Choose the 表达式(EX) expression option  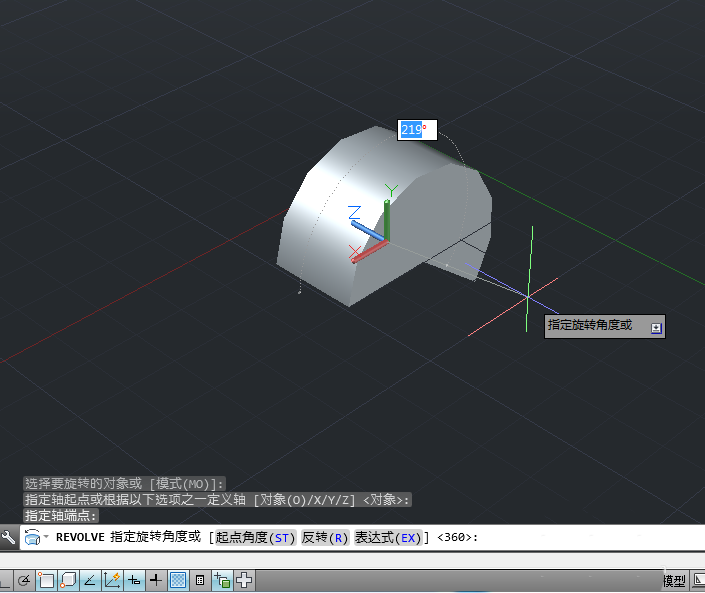[x=388, y=538]
